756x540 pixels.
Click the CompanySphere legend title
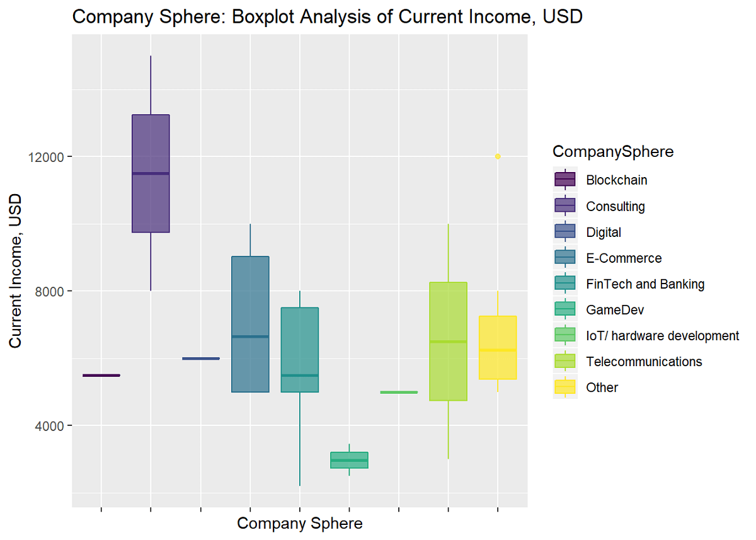pos(613,151)
